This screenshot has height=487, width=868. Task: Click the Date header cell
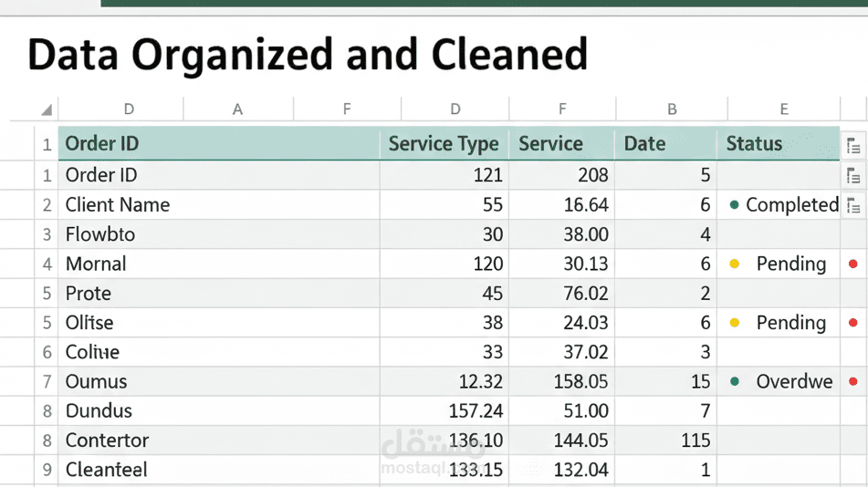[x=666, y=144]
